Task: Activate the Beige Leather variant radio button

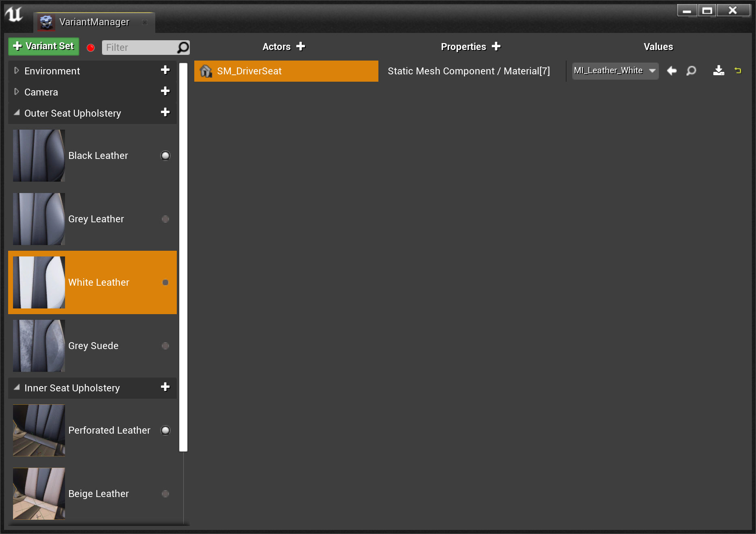Action: [165, 494]
